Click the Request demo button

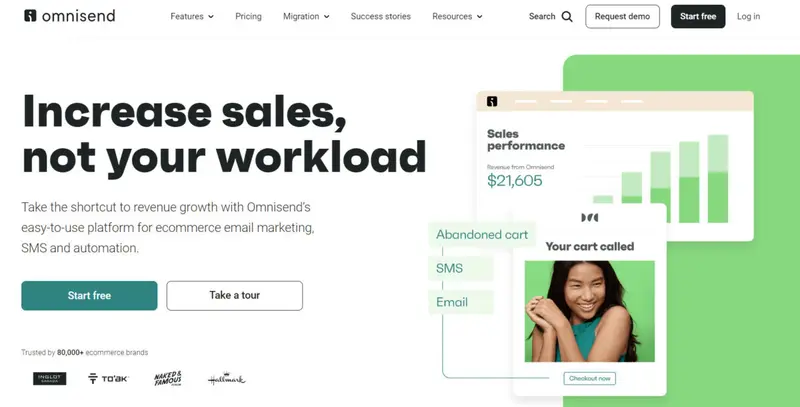[622, 16]
